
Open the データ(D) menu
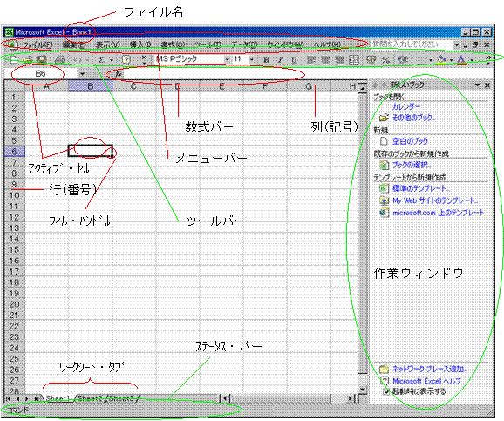pyautogui.click(x=244, y=44)
